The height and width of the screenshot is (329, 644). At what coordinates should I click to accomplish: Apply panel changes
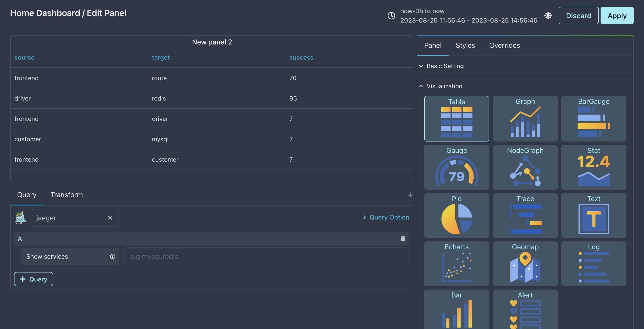[x=617, y=16]
